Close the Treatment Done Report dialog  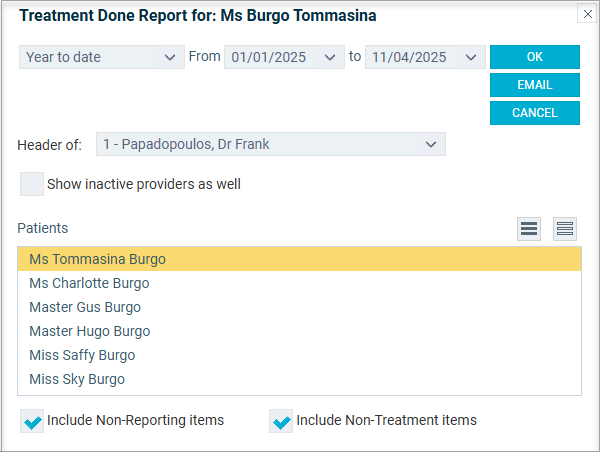coord(587,14)
